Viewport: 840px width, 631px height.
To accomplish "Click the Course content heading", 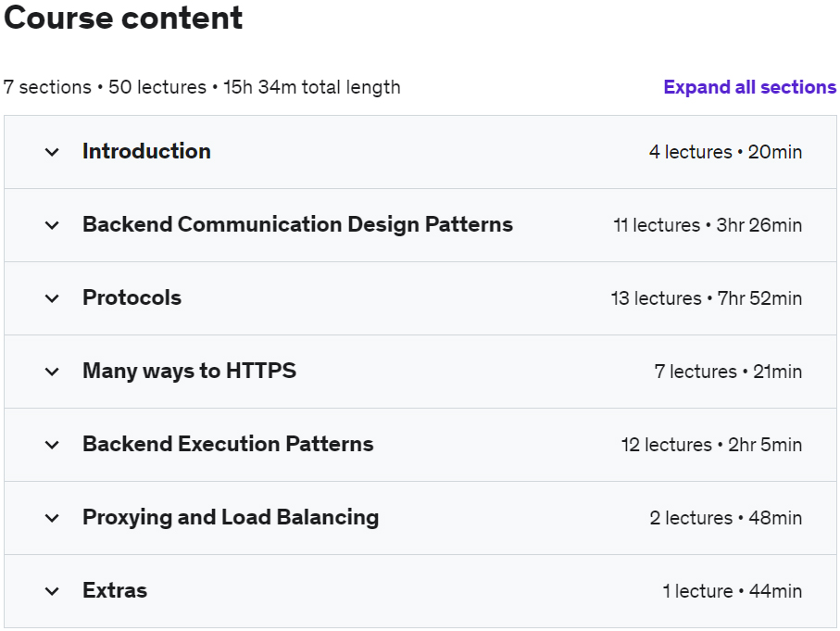I will [123, 18].
